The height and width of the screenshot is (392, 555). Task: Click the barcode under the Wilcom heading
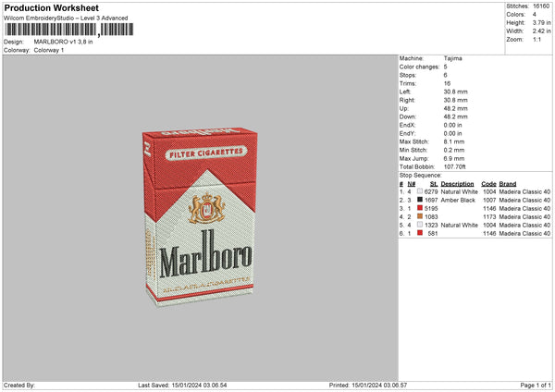[69, 30]
